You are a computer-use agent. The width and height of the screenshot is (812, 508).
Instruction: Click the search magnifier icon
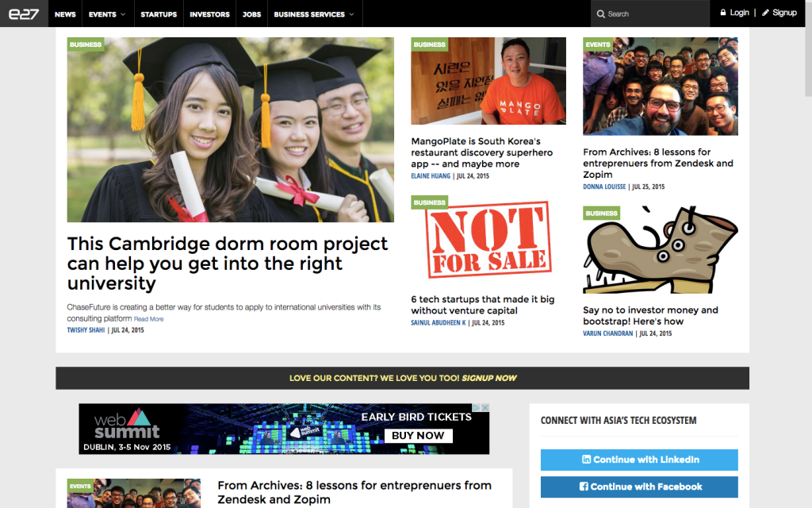(x=601, y=14)
